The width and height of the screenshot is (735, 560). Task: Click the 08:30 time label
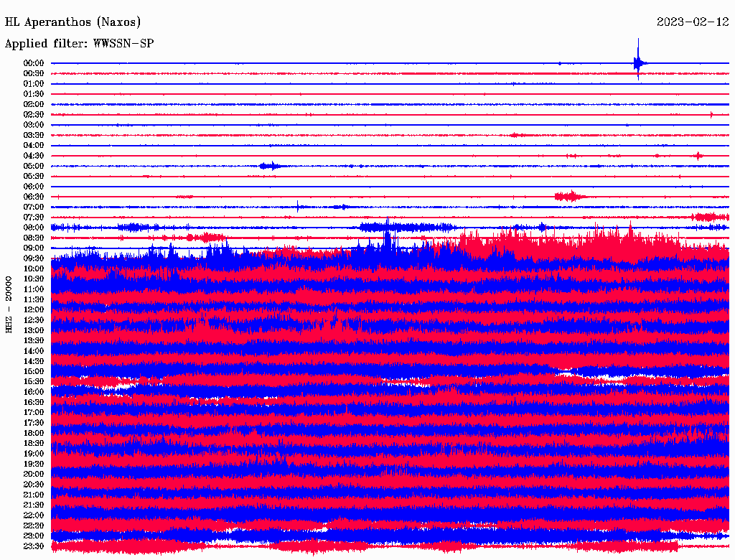(x=34, y=238)
